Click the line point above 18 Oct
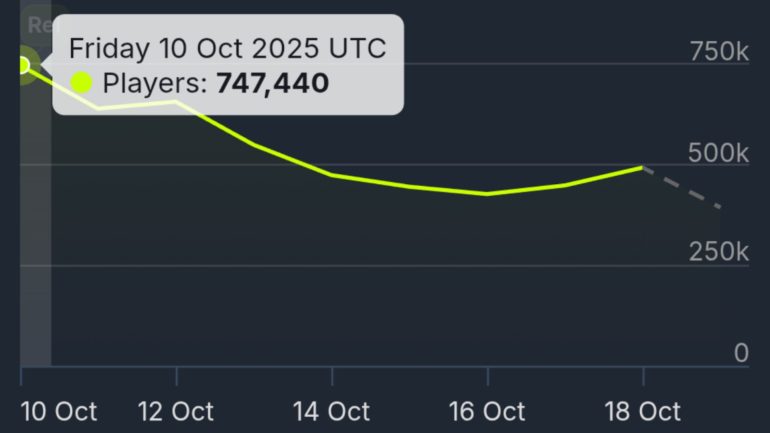The image size is (770, 433). pyautogui.click(x=642, y=167)
